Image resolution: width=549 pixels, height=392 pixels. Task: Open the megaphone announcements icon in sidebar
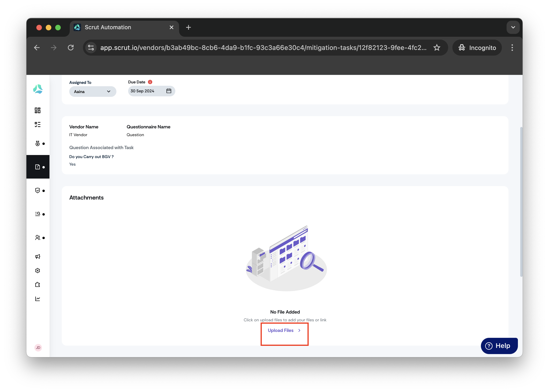coord(37,257)
